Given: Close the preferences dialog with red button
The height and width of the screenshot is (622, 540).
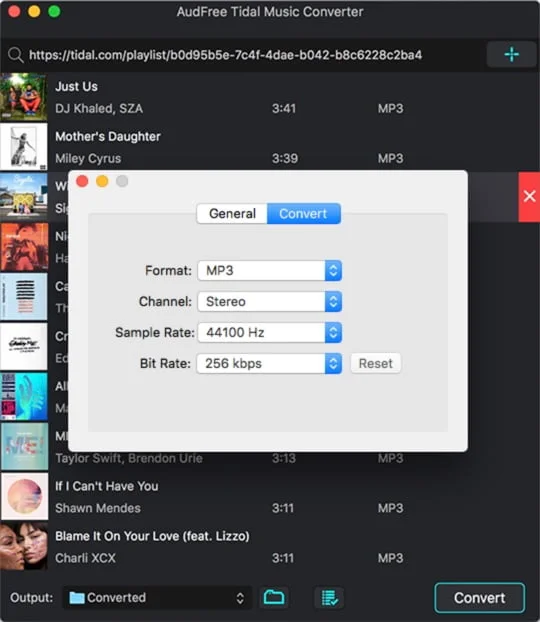Looking at the screenshot, I should (x=82, y=181).
